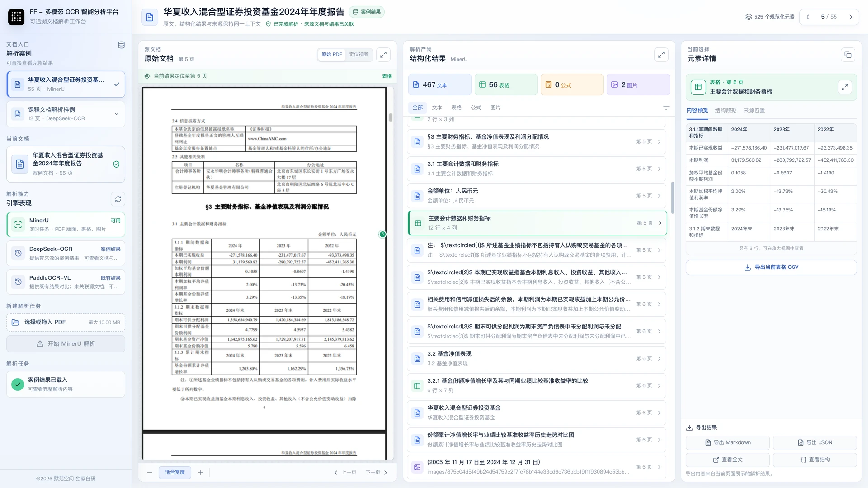
Task: Open the 来源位置 tab
Action: click(754, 110)
